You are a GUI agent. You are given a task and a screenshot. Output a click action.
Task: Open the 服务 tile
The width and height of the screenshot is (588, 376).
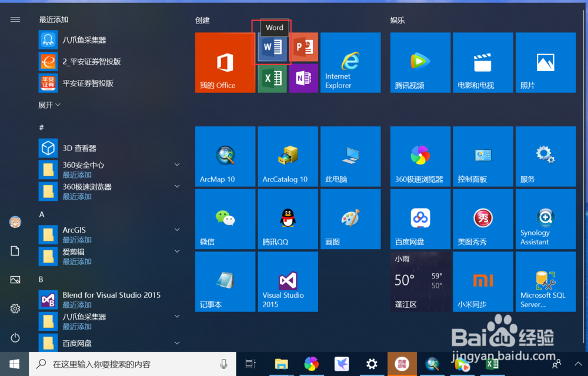pyautogui.click(x=546, y=156)
